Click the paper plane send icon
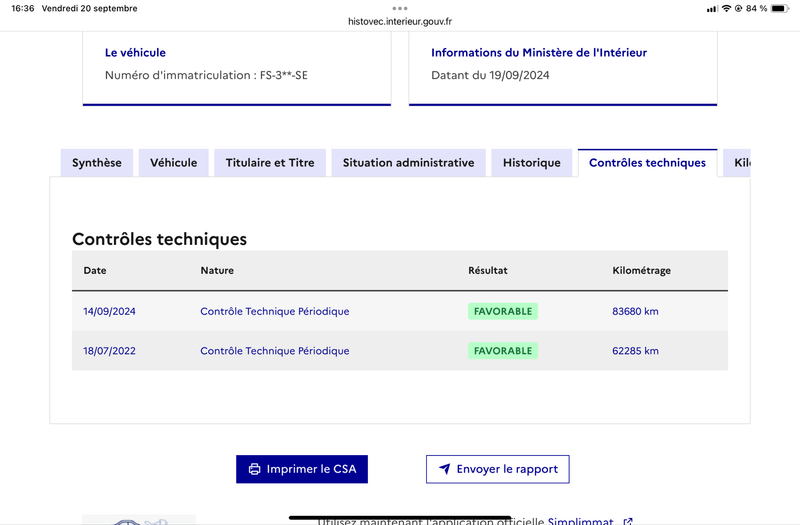This screenshot has width=800, height=525. point(444,468)
